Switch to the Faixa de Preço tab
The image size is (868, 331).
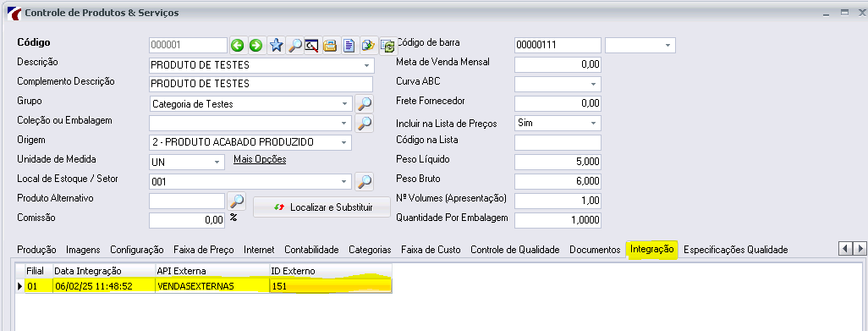[204, 250]
